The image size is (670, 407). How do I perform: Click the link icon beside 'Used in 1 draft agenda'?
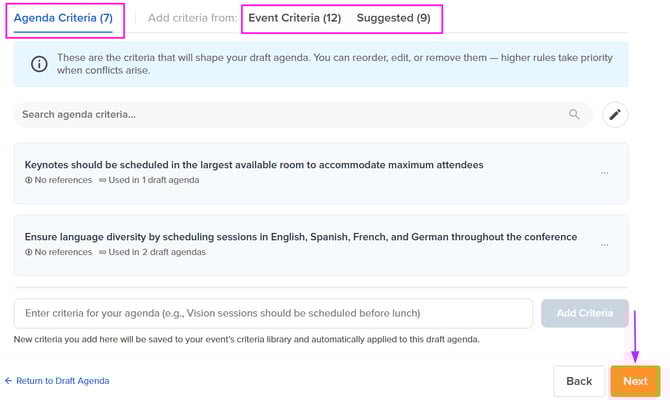coord(103,181)
